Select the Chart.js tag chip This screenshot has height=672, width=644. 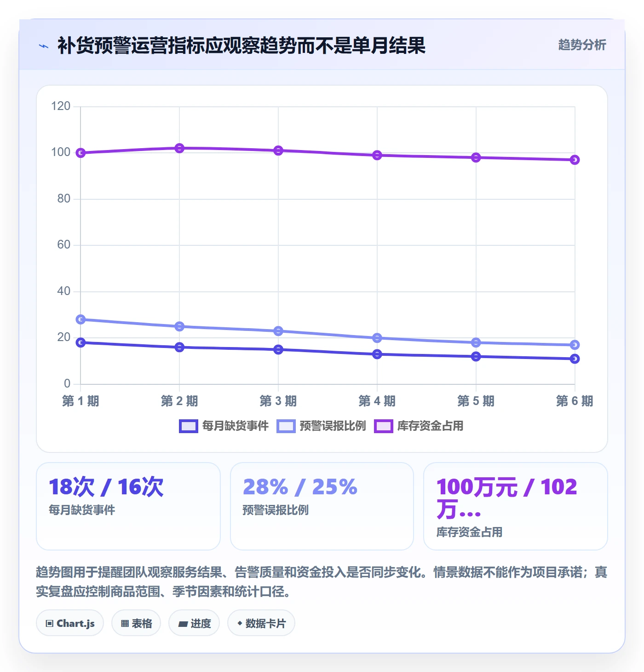tap(70, 623)
